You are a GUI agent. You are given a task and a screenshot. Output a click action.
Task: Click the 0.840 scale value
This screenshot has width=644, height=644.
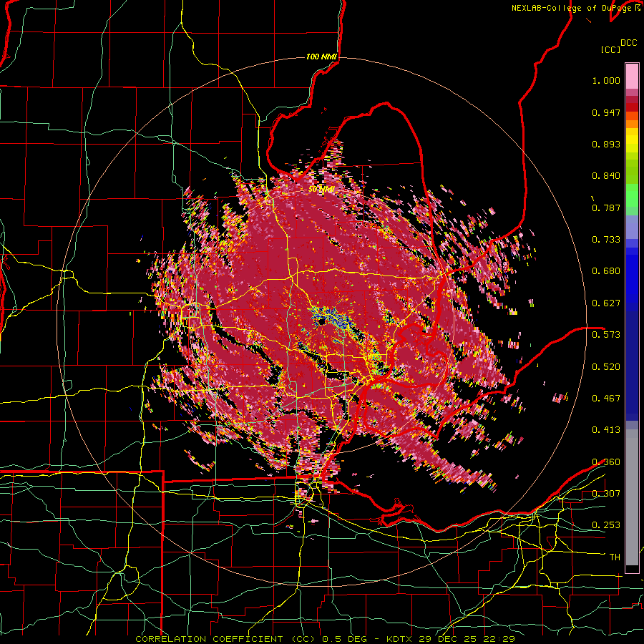(x=606, y=176)
